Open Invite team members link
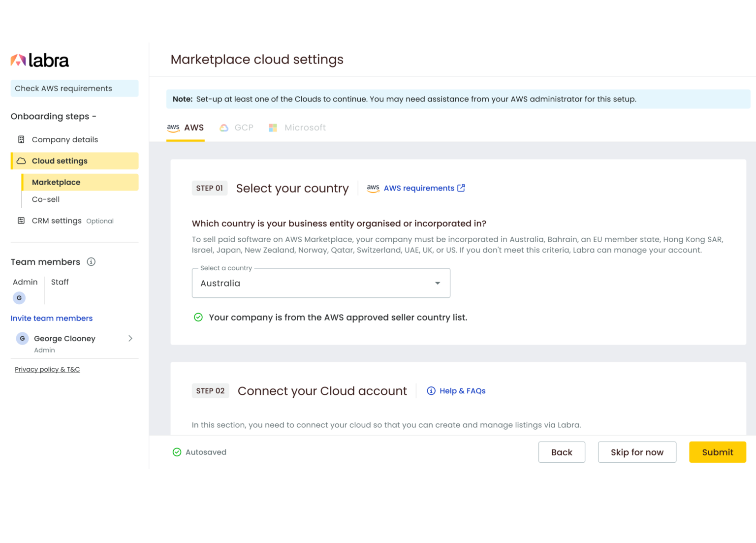 coord(52,318)
